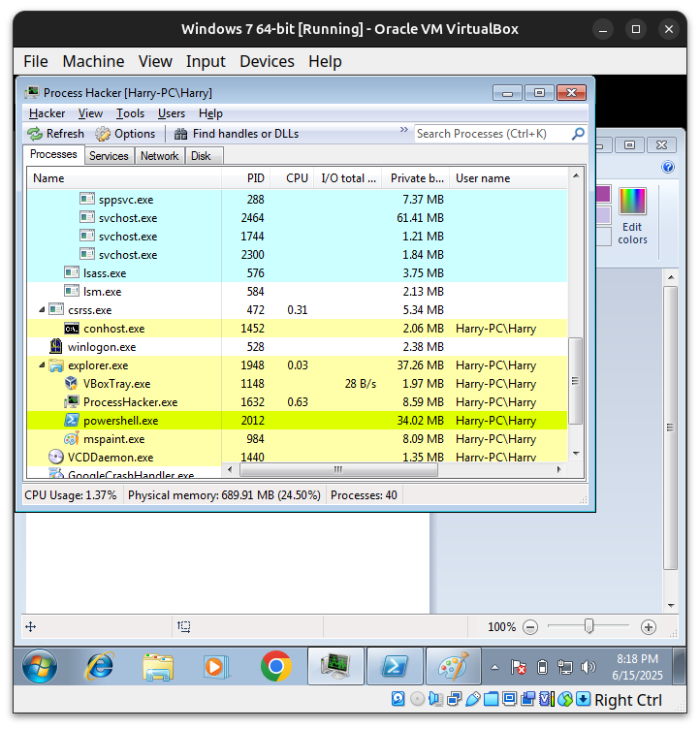Viewport: 700px width, 729px height.
Task: Click the VBoxTray.exe cube icon
Action: [x=71, y=383]
